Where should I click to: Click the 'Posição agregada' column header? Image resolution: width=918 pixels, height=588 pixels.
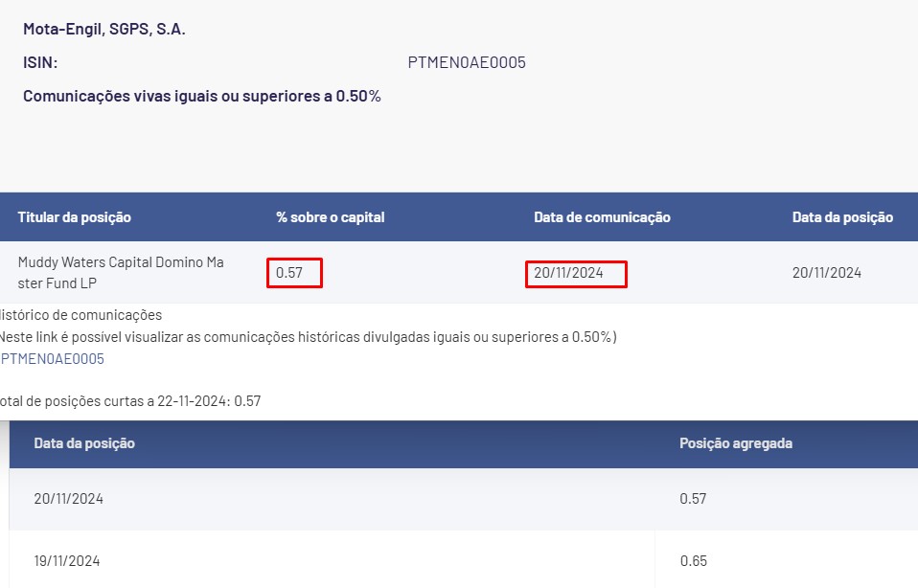pos(735,443)
